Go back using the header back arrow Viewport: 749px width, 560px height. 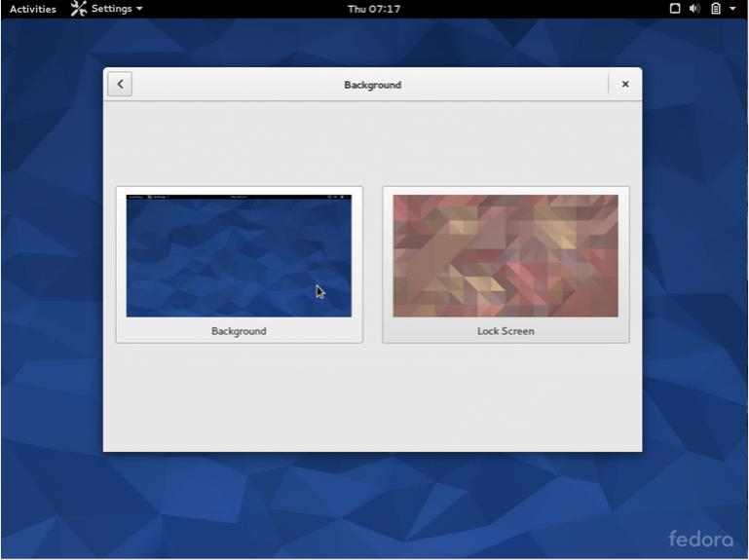click(x=120, y=85)
